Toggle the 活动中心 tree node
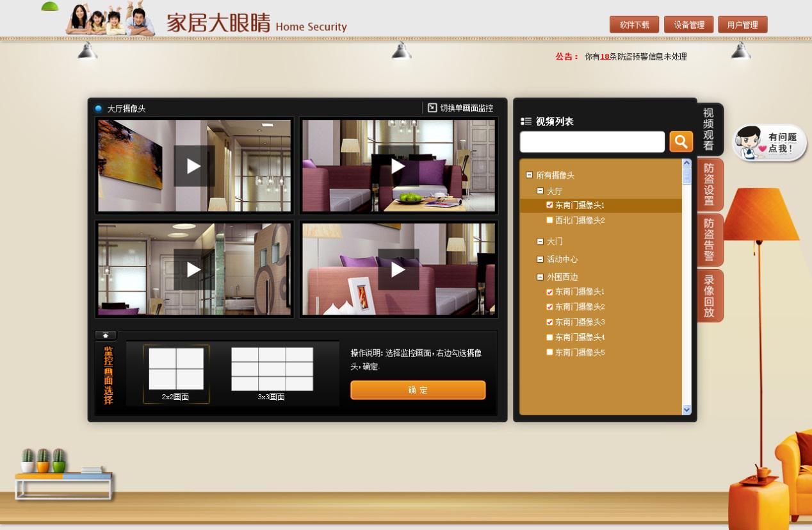The image size is (812, 530). coord(540,260)
